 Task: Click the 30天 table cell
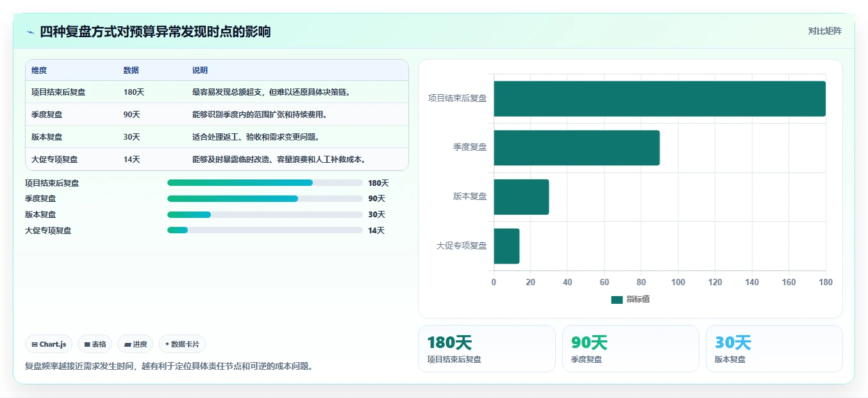[132, 137]
